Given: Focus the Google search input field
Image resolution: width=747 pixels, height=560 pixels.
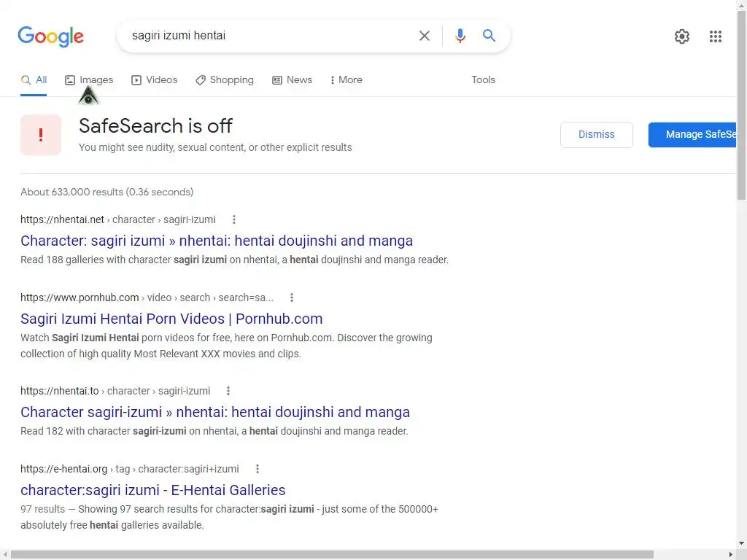Looking at the screenshot, I should pyautogui.click(x=270, y=36).
